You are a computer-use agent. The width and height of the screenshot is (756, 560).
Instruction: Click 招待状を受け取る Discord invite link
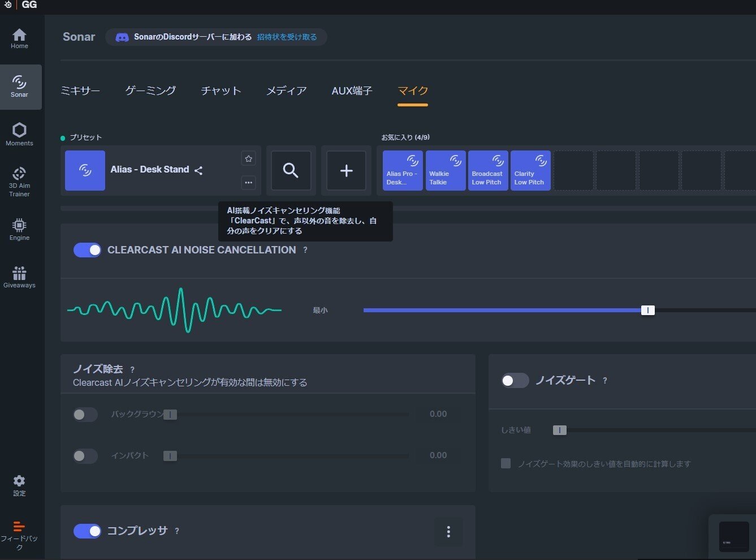coord(287,37)
